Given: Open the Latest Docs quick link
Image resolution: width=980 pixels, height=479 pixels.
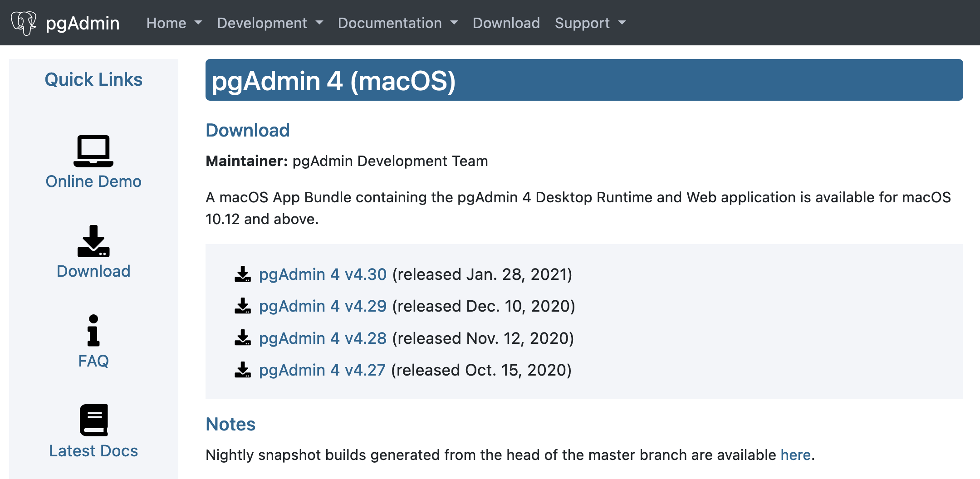Looking at the screenshot, I should pos(93,451).
